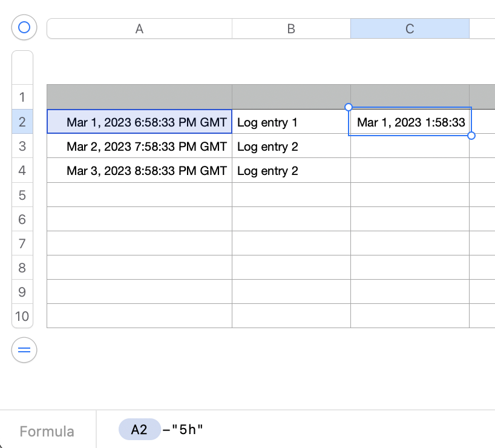The height and width of the screenshot is (448, 495).
Task: Select row 1 header
Action: (22, 97)
